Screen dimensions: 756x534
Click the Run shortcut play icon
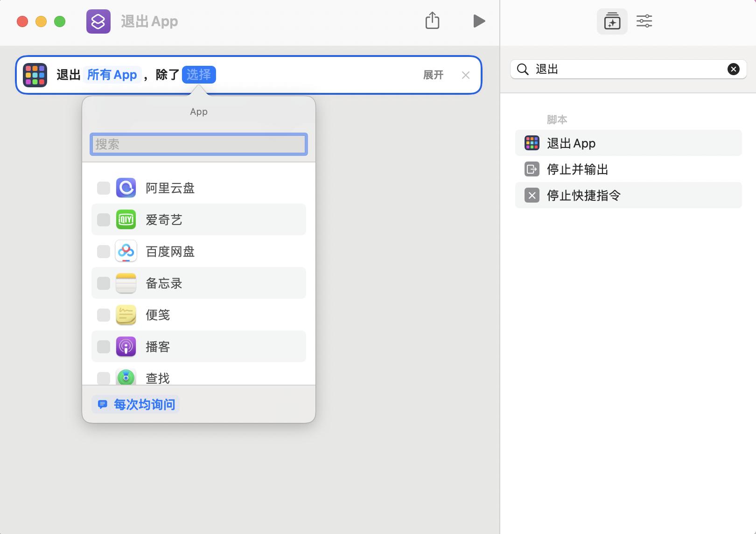[480, 21]
